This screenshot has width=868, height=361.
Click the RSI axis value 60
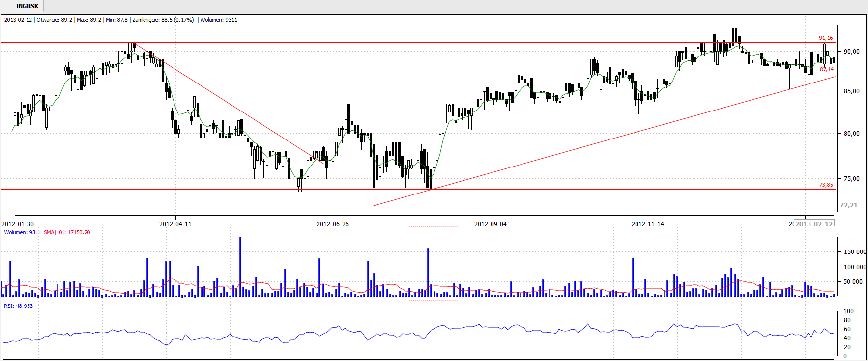pyautogui.click(x=847, y=329)
